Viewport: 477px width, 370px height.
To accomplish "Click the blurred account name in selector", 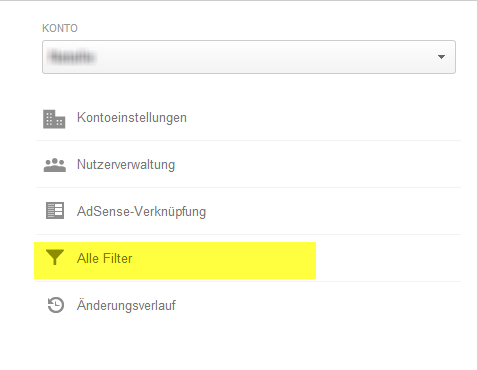I will [72, 57].
